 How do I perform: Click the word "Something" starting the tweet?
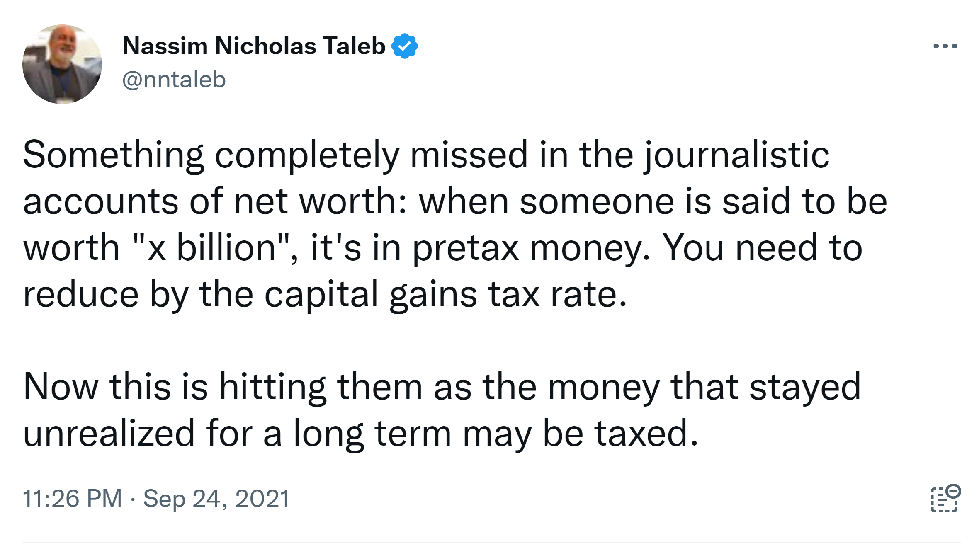tap(113, 155)
